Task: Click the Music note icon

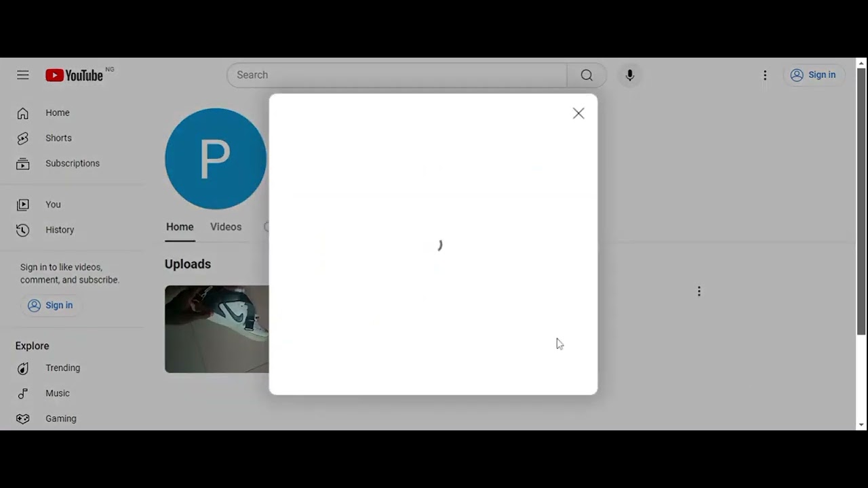Action: (23, 393)
